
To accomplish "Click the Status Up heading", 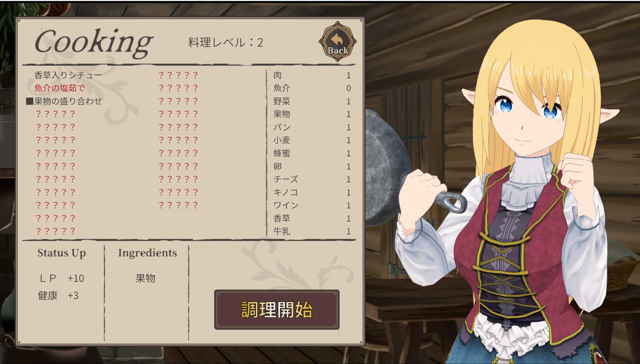I will click(x=61, y=253).
